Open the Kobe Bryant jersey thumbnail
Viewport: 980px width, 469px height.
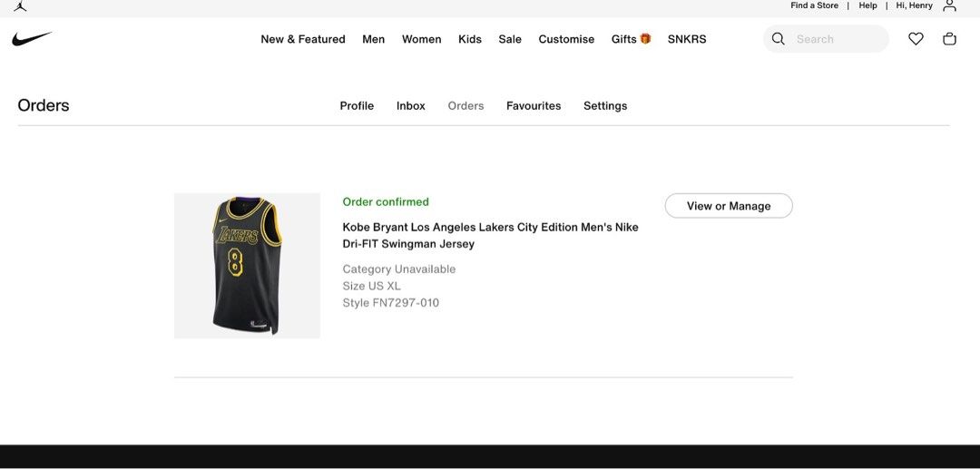pyautogui.click(x=247, y=266)
